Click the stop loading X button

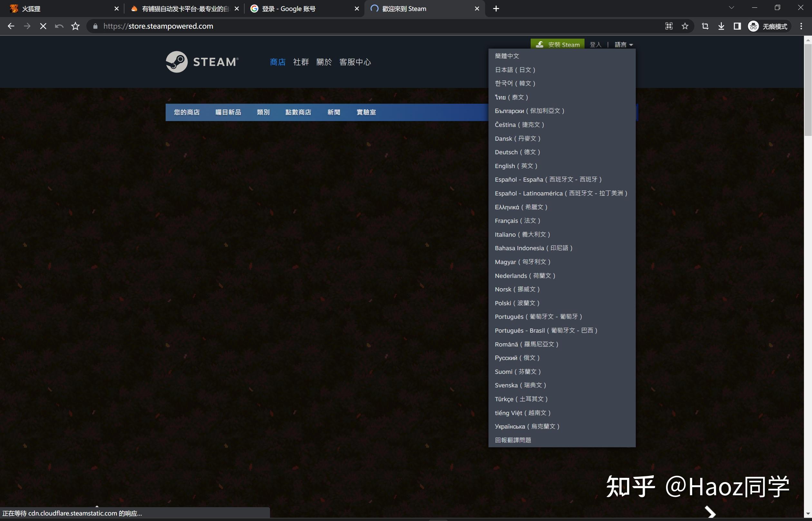(43, 26)
